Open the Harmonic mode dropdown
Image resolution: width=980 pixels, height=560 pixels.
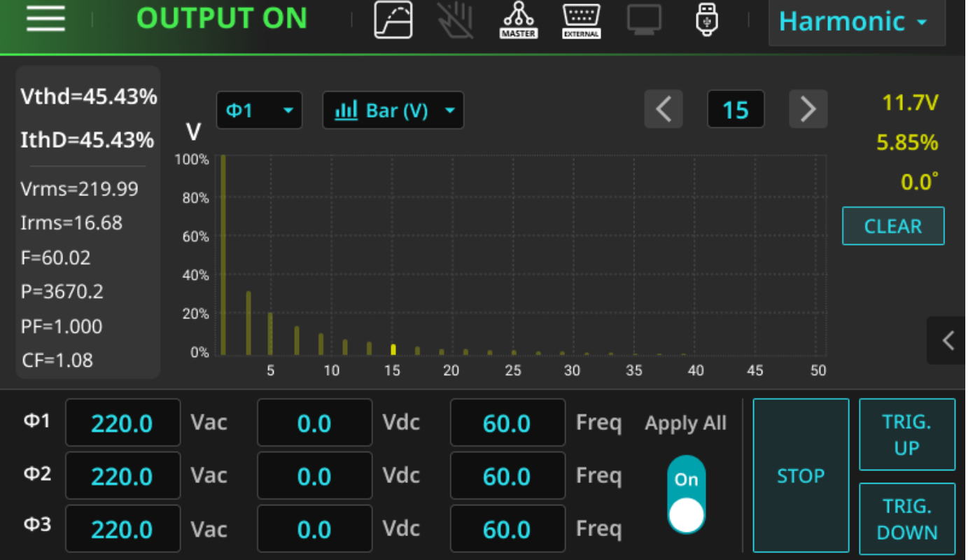pyautogui.click(x=856, y=22)
